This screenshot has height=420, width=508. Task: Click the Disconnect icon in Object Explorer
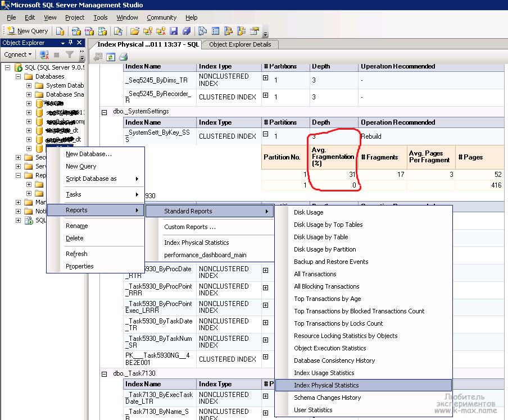(44, 54)
